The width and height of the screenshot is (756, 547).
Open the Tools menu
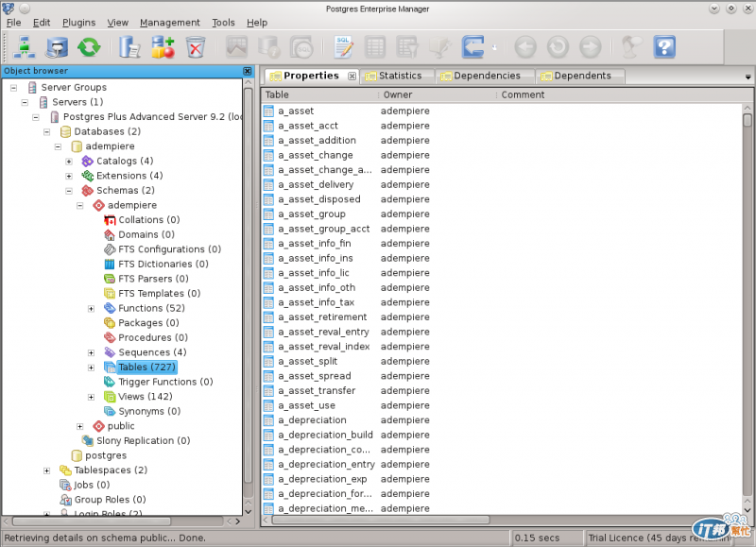click(x=223, y=23)
